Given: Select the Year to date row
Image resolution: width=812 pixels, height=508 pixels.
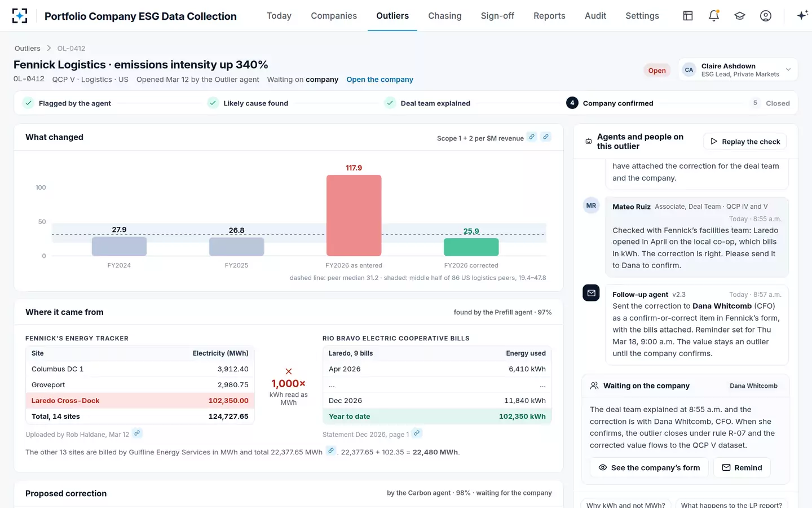Looking at the screenshot, I should point(437,417).
